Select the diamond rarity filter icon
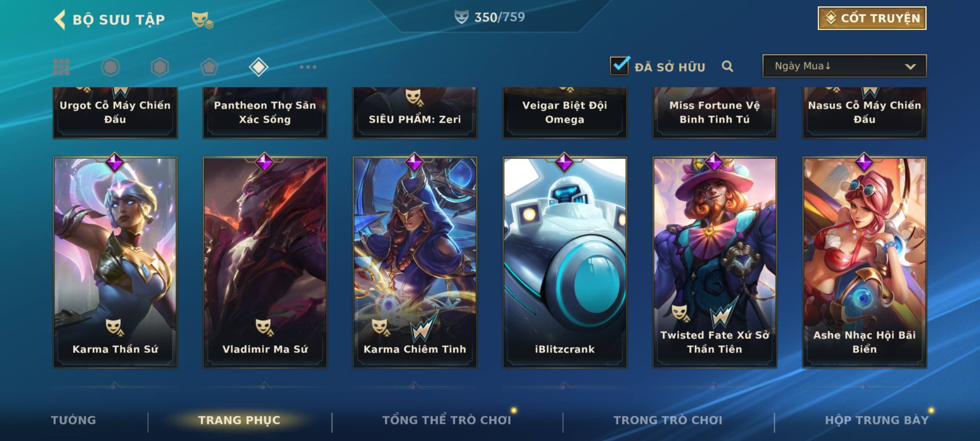This screenshot has width=980, height=441. click(x=258, y=67)
